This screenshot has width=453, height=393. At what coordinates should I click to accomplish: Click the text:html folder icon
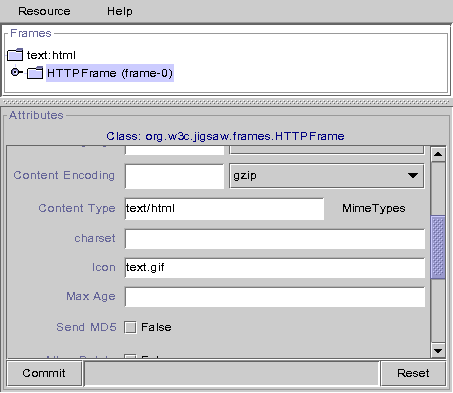pyautogui.click(x=15, y=55)
